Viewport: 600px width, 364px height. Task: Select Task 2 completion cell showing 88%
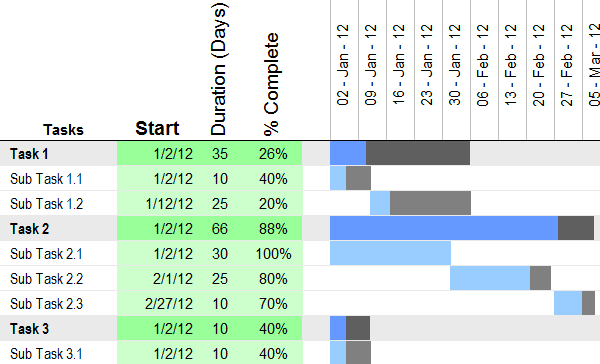click(x=273, y=229)
